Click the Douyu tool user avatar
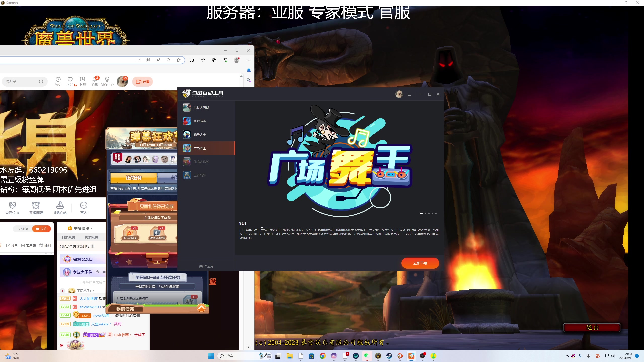This screenshot has height=362, width=644. (399, 94)
